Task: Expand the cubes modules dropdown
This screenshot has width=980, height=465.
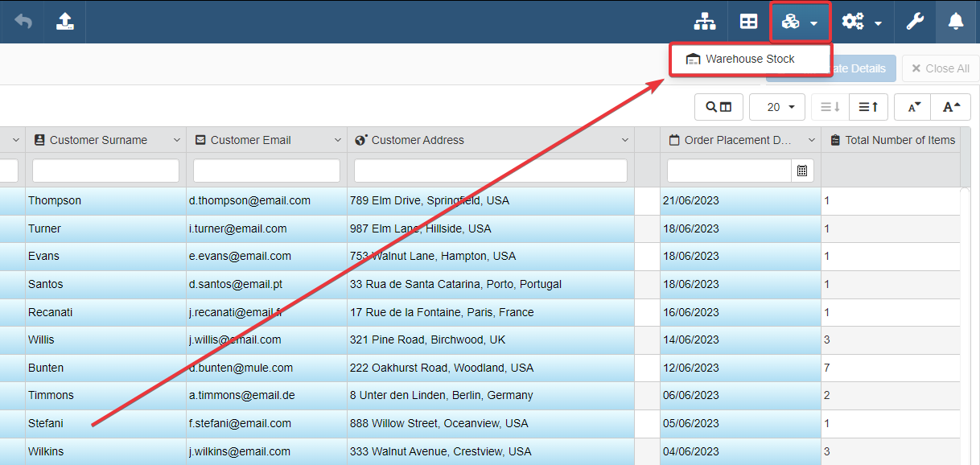Action: pos(799,22)
